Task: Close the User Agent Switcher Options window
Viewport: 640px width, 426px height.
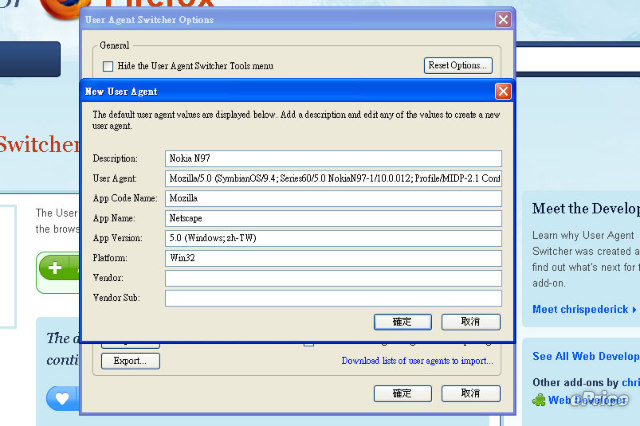Action: 503,19
